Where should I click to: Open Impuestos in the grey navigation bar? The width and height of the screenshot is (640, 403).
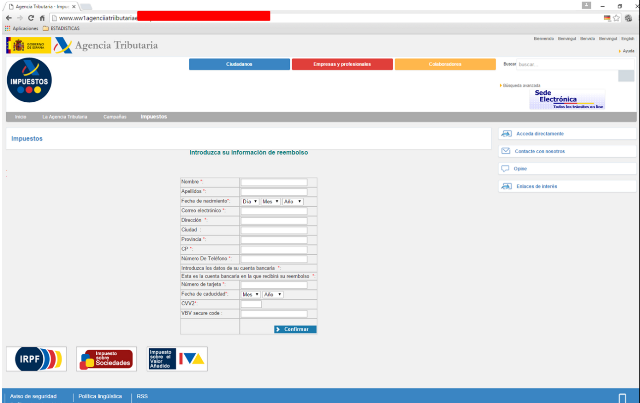tap(154, 117)
